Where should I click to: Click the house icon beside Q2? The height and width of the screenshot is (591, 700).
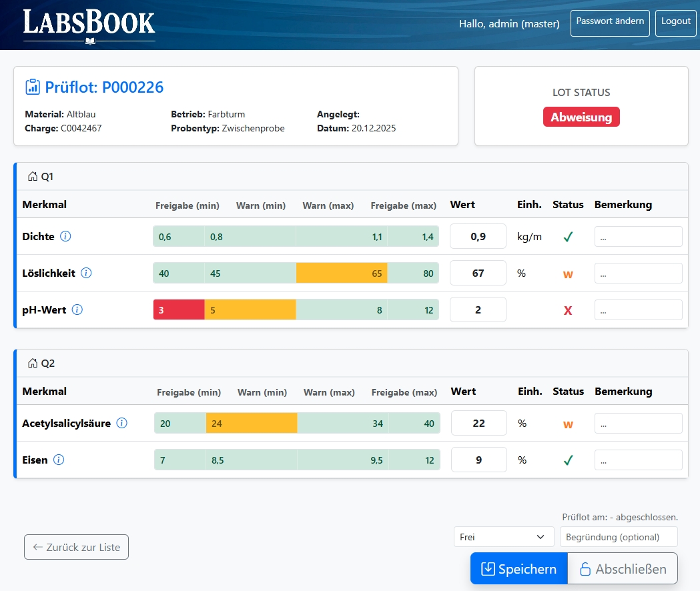pyautogui.click(x=33, y=363)
